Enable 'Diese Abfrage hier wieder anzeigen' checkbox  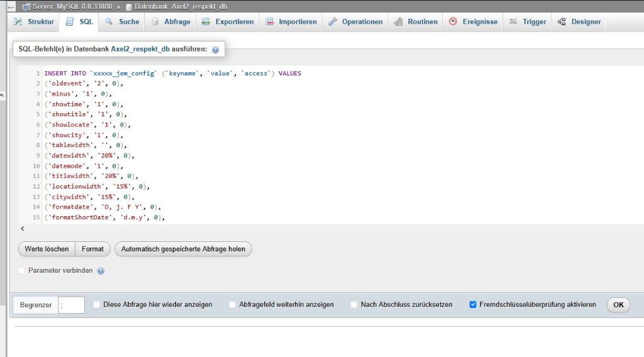tap(97, 305)
